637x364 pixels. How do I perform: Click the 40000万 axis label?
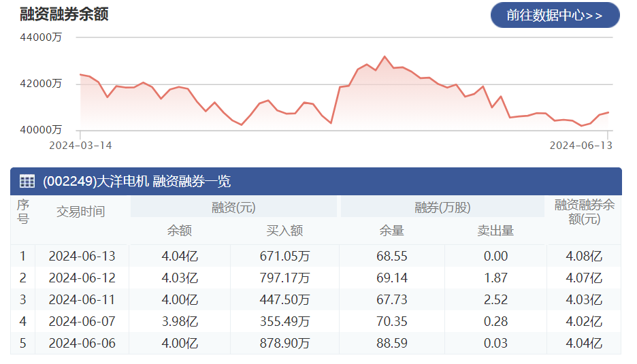pos(41,130)
